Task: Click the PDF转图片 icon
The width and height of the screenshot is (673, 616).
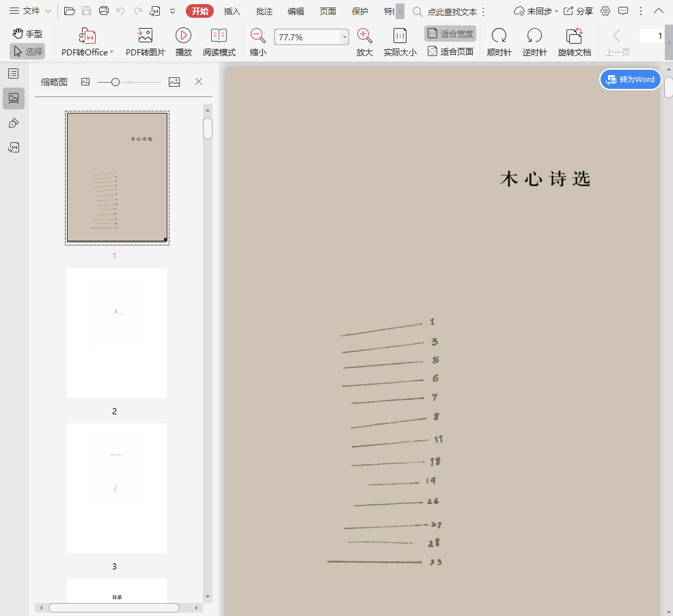Action: pyautogui.click(x=145, y=36)
